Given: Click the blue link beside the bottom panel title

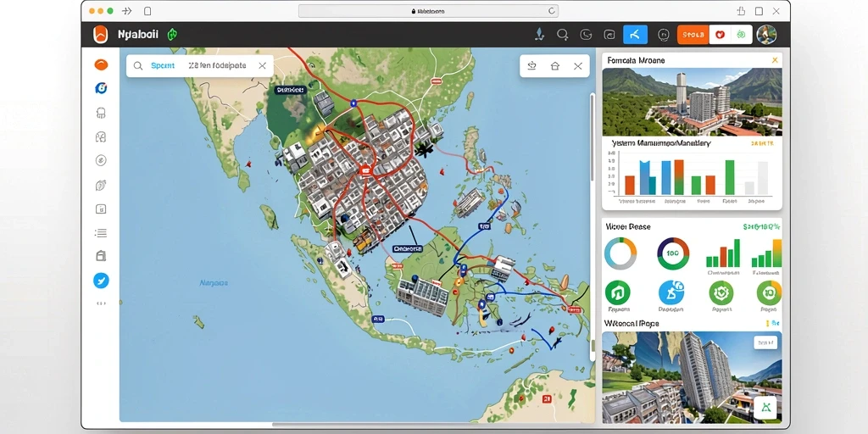Looking at the screenshot, I should point(773,323).
